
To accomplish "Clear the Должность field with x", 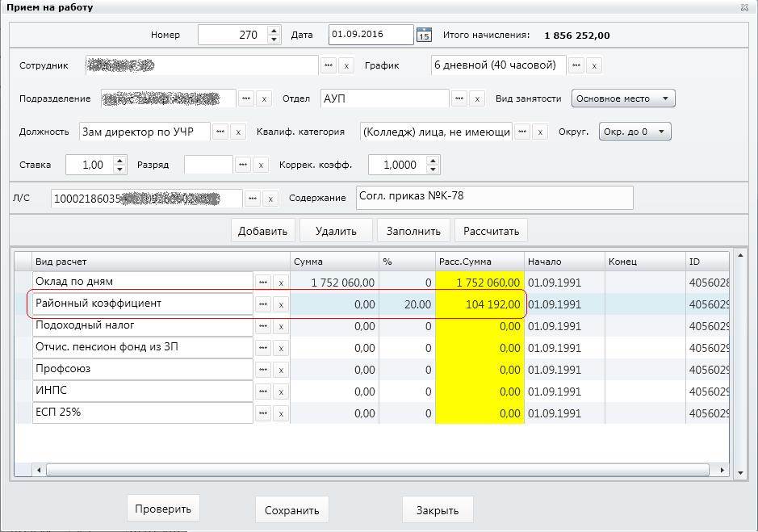I will (238, 132).
